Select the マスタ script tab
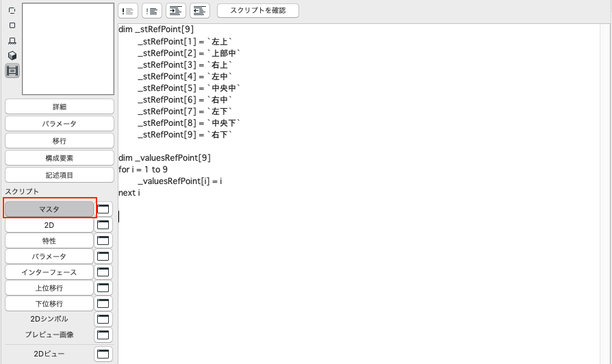 pyautogui.click(x=49, y=209)
